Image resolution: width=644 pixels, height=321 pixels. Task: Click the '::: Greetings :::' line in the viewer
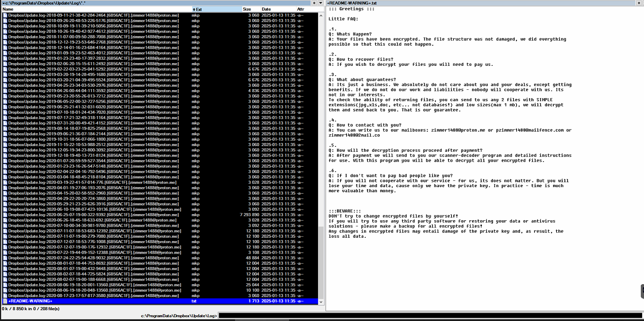coord(351,9)
